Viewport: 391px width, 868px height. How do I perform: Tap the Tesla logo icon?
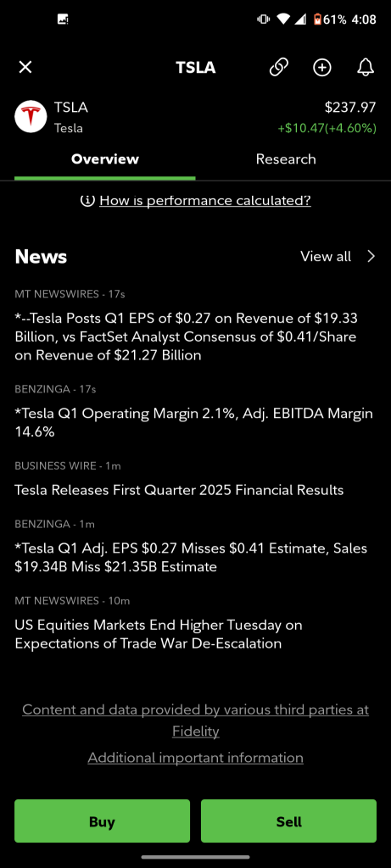click(31, 117)
